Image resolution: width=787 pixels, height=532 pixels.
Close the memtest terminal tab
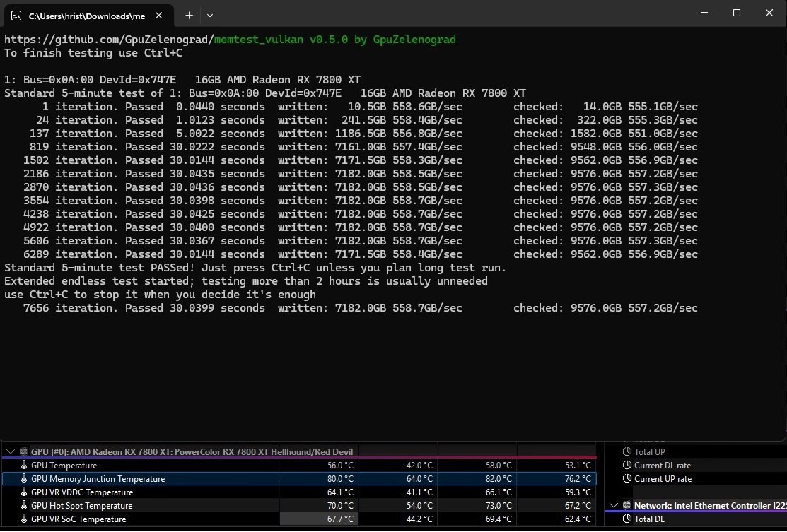point(158,16)
